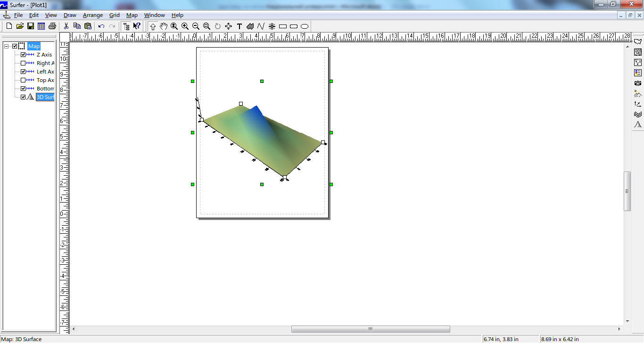Click the Trackball rotate view icon
644x343 pixels.
click(229, 26)
